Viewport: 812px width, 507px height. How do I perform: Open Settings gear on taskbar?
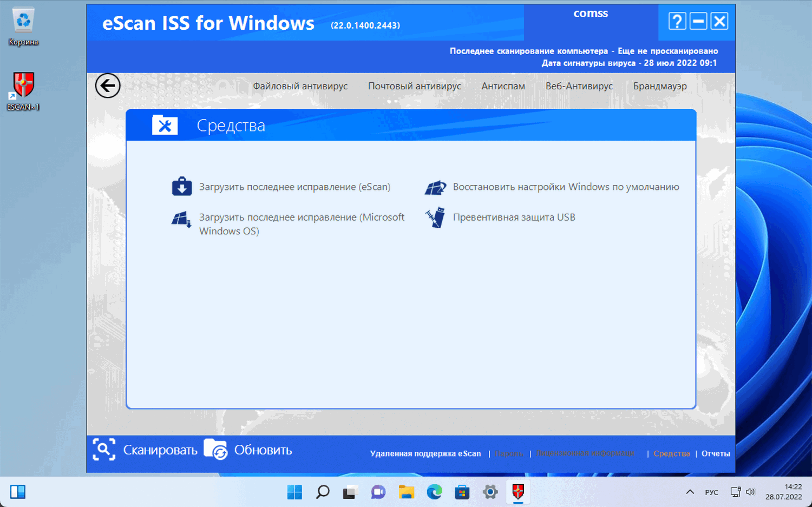[490, 492]
